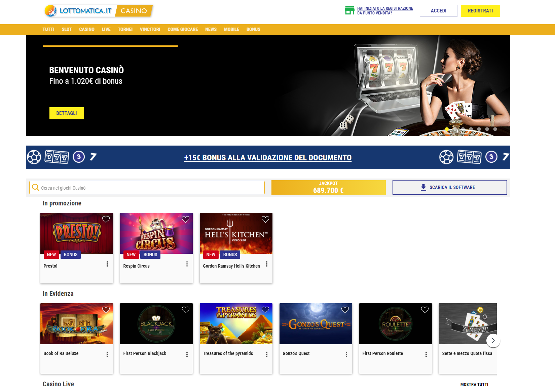The width and height of the screenshot is (555, 392).
Task: Open the Hell's Kitchen game thumbnail
Action: tap(236, 233)
